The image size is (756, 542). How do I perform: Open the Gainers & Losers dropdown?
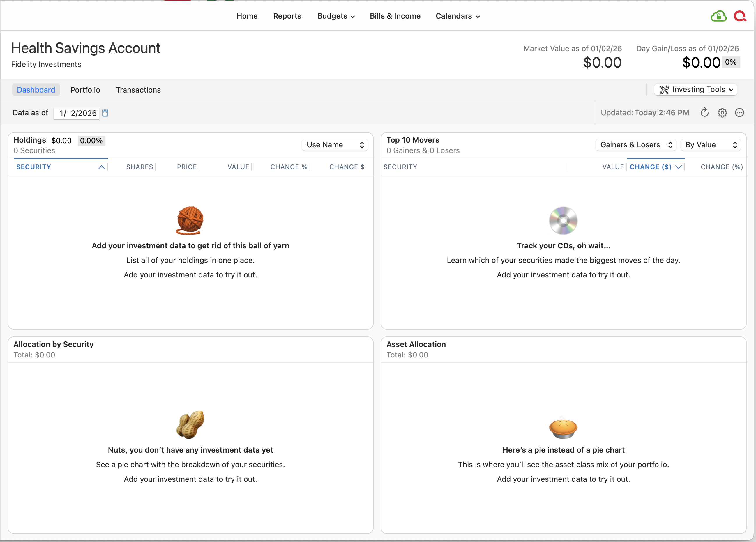(x=636, y=145)
